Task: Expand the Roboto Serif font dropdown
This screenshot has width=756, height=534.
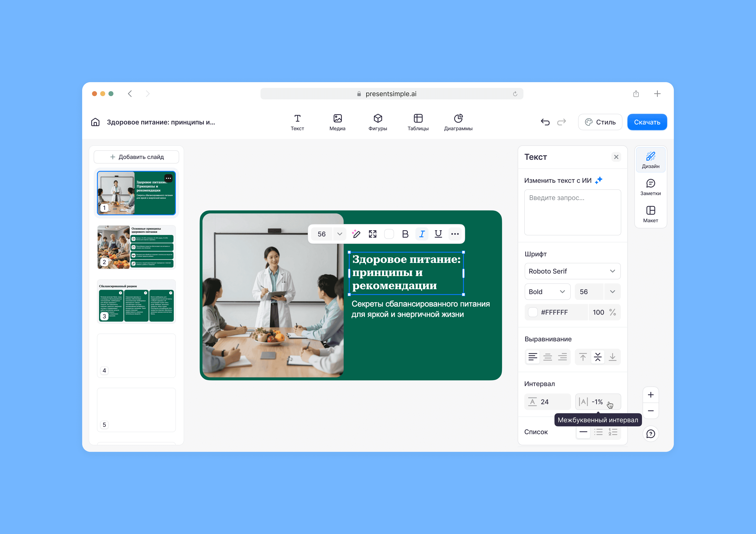Action: click(x=572, y=271)
